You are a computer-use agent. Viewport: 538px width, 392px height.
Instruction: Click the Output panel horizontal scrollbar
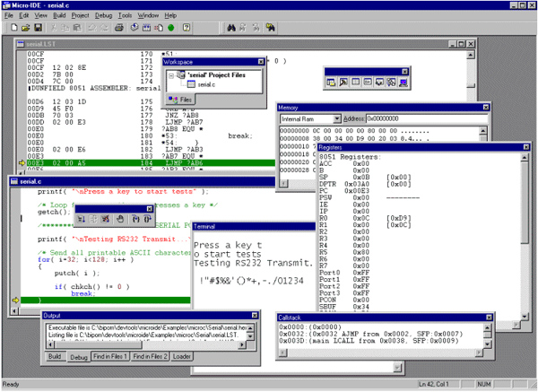click(x=143, y=345)
